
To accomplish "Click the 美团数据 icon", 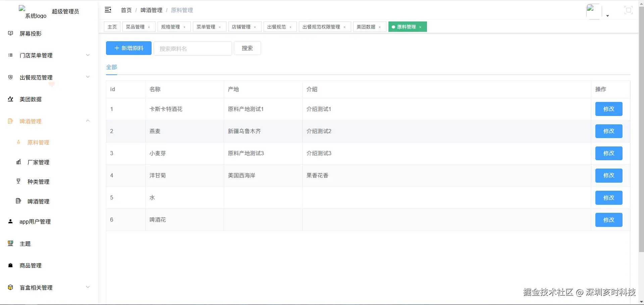I will coord(10,99).
